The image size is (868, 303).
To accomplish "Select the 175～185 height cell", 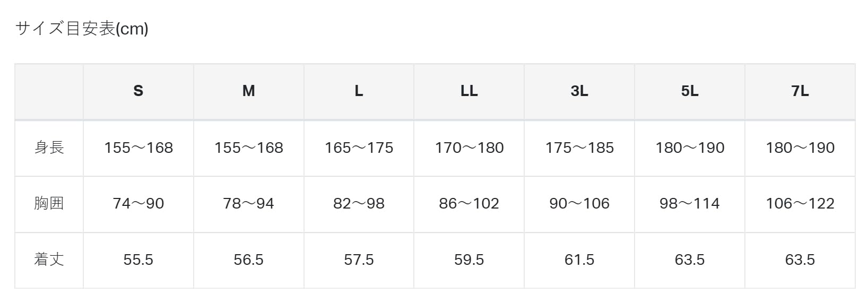I will click(x=579, y=148).
